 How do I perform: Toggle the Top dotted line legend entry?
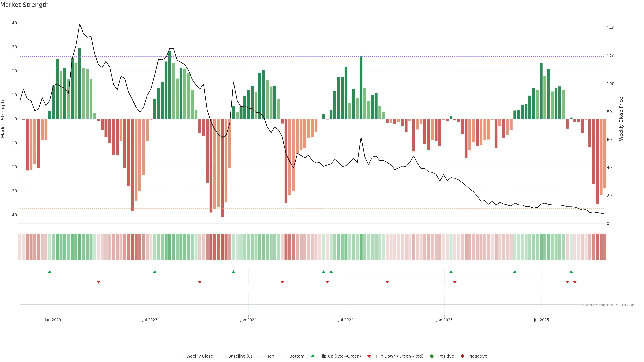pyautogui.click(x=271, y=356)
